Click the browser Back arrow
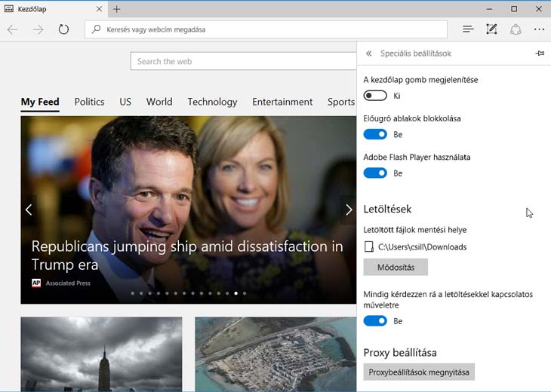Screen dimensions: 551x392 point(13,29)
